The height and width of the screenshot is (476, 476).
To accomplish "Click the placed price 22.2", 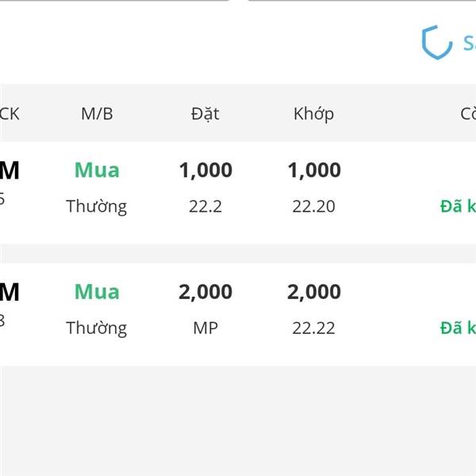I will [205, 207].
